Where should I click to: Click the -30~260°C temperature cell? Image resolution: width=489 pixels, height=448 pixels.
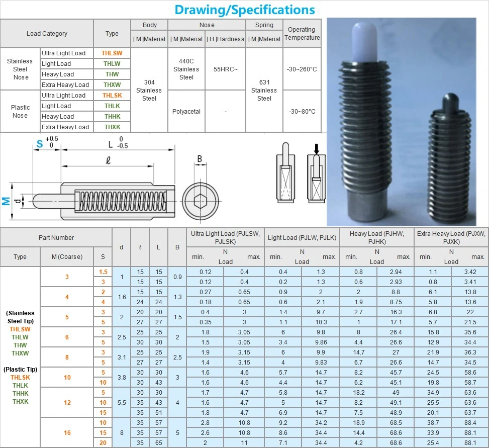click(302, 69)
